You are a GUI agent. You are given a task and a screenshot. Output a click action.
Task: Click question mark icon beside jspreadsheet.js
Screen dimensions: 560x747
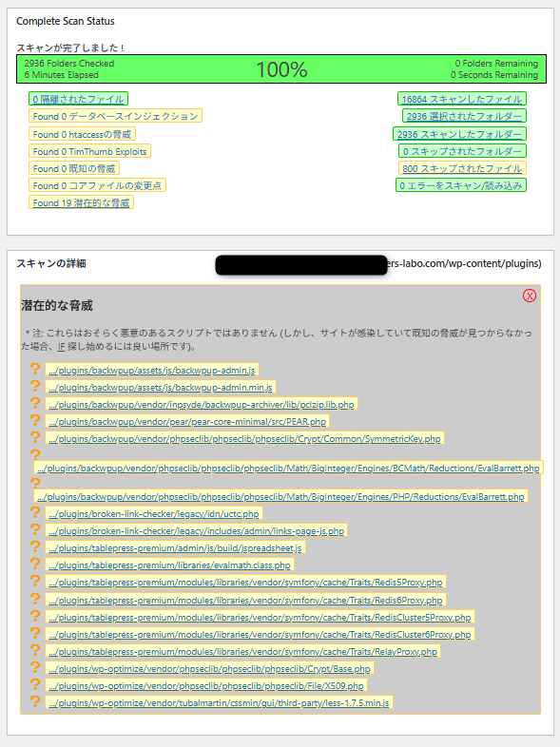(x=35, y=546)
